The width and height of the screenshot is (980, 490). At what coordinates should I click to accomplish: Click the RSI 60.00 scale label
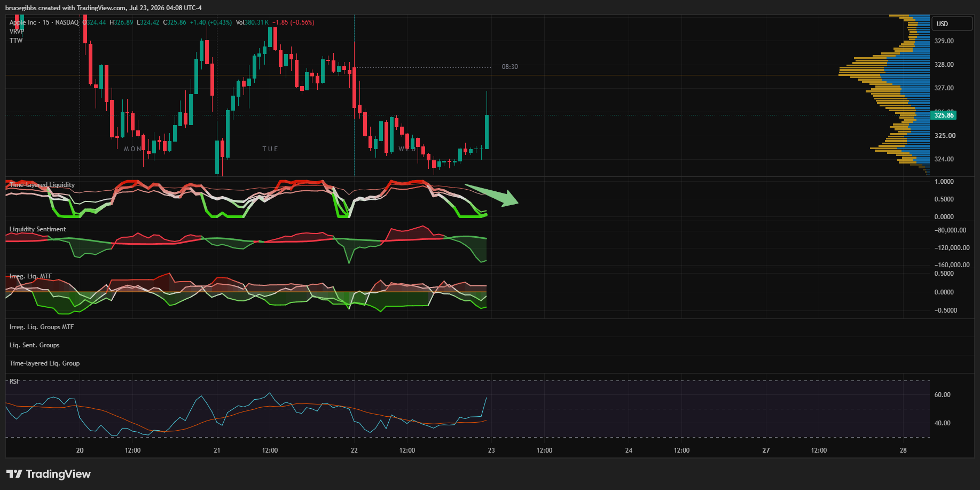(943, 395)
